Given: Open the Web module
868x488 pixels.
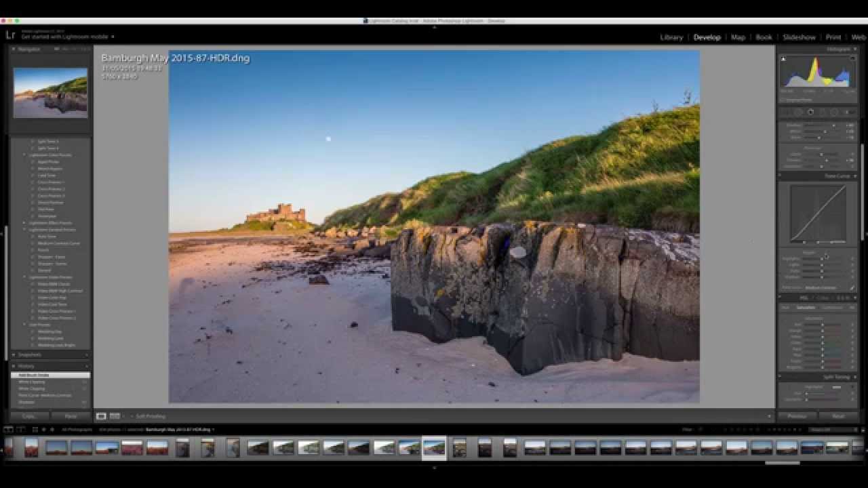Looking at the screenshot, I should [859, 37].
